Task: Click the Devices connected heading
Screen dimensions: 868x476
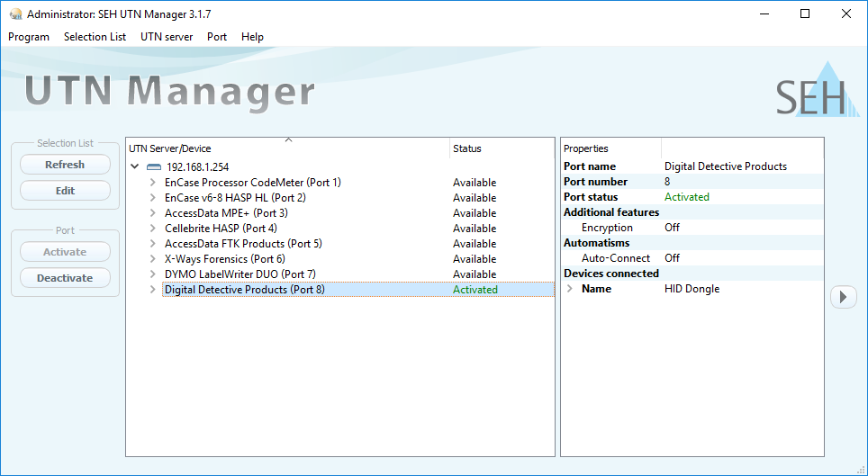Action: coord(611,274)
